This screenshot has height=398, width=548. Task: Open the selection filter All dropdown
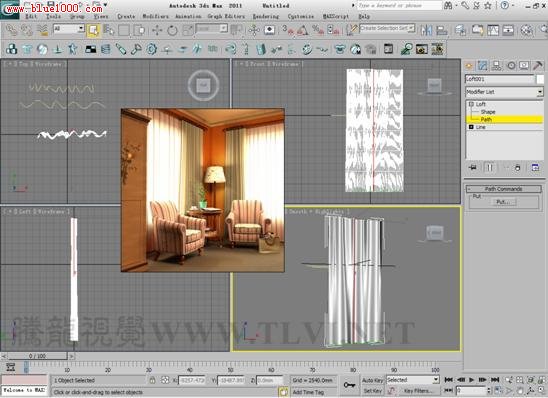(x=69, y=29)
